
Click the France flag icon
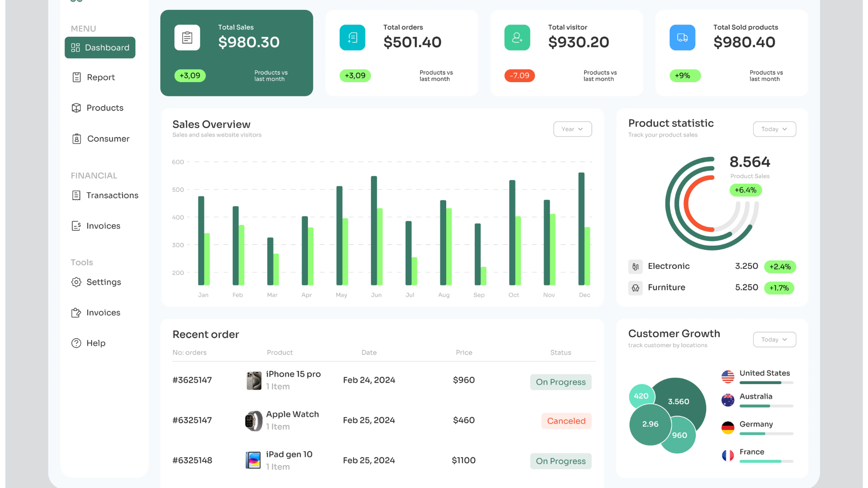[728, 455]
